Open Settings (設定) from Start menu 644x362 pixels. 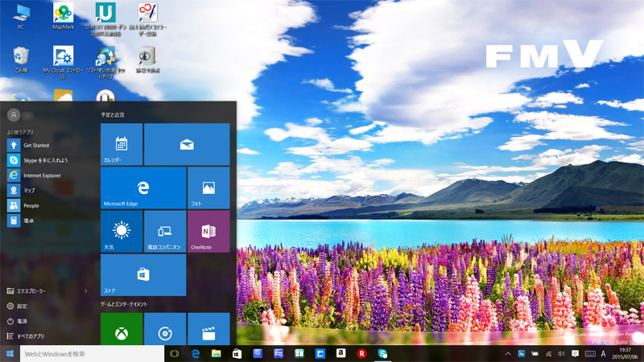tap(23, 306)
